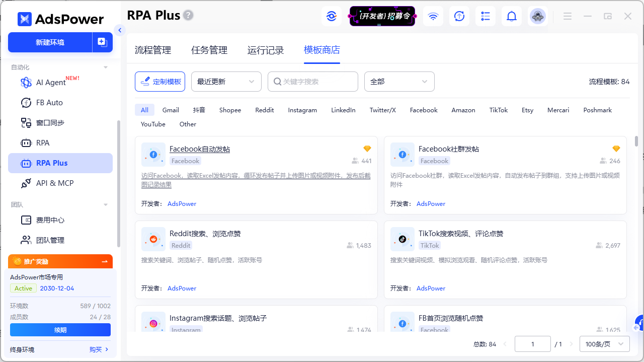The image size is (644, 362).
Task: Click the page number input field
Action: point(533,344)
